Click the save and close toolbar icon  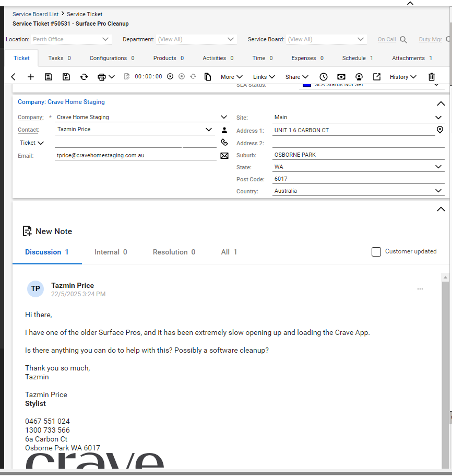(66, 77)
